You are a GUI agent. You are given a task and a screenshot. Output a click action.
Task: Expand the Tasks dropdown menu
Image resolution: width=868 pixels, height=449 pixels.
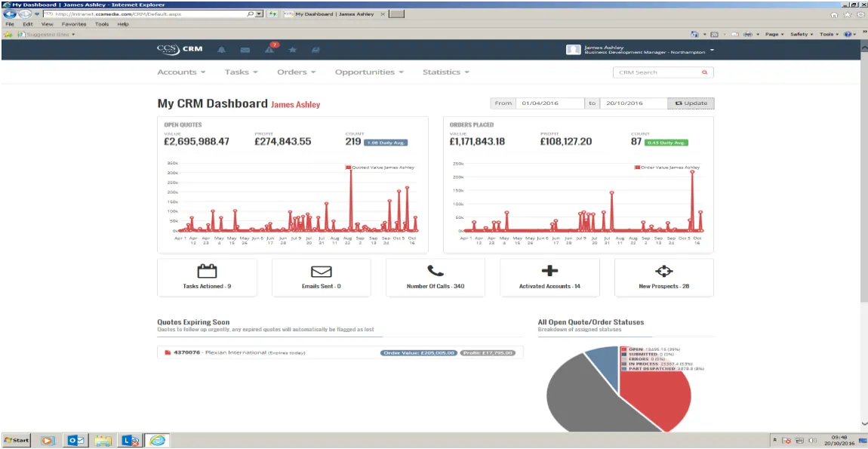[x=242, y=72]
